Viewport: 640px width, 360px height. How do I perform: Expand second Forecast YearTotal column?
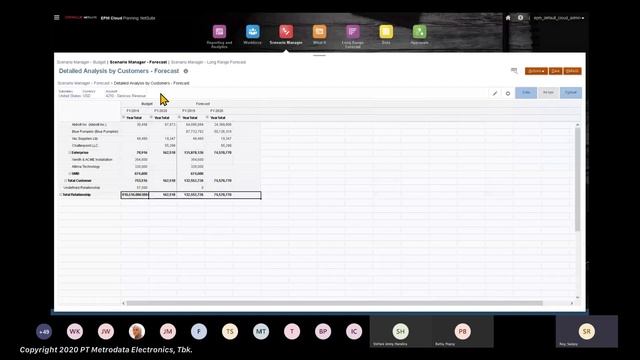click(x=207, y=118)
